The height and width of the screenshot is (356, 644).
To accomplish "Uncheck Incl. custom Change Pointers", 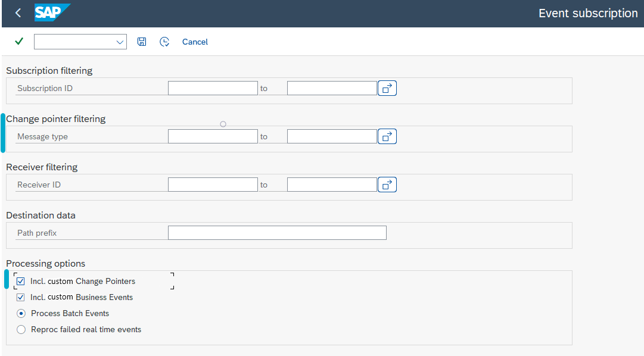I will tap(21, 281).
